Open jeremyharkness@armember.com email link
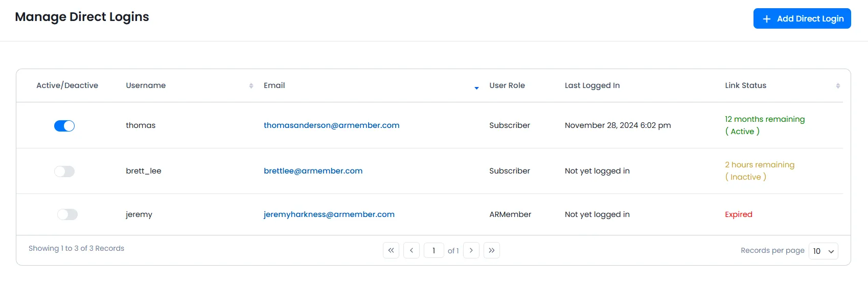 pyautogui.click(x=329, y=214)
